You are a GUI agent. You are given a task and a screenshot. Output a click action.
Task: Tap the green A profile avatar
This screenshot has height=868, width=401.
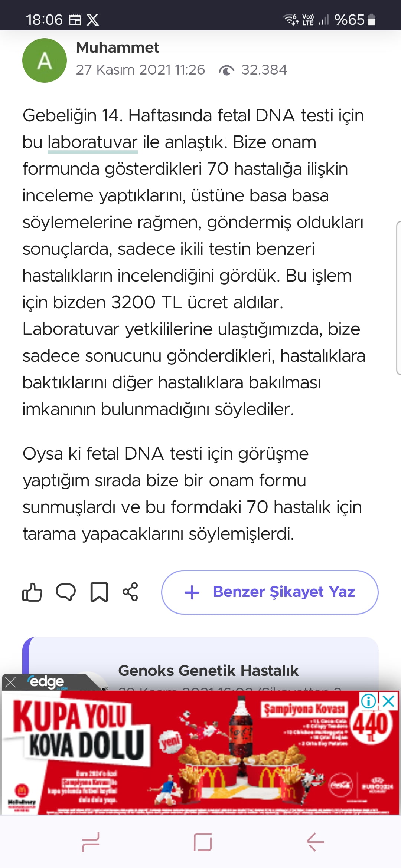pos(45,60)
